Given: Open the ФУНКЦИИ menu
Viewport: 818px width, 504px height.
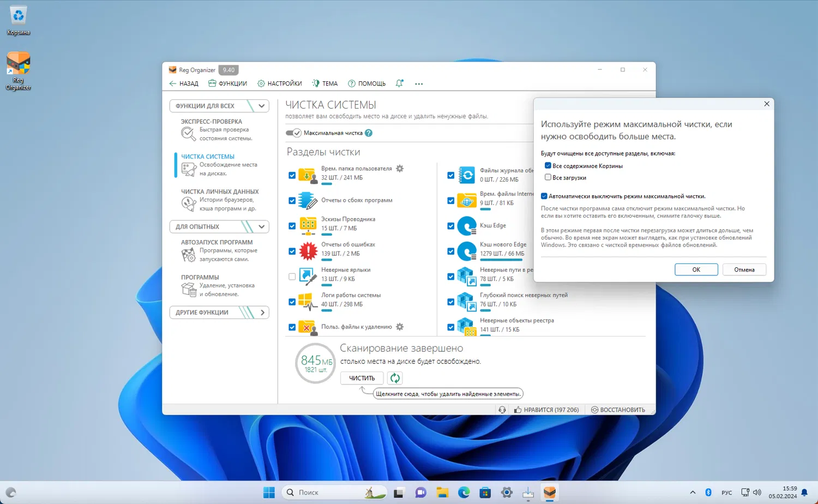Looking at the screenshot, I should coord(227,83).
